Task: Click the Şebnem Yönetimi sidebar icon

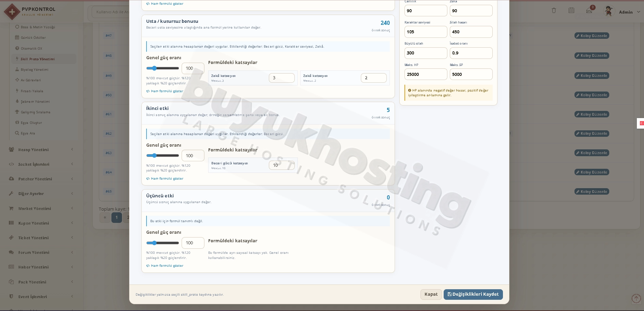Action: pos(17,101)
